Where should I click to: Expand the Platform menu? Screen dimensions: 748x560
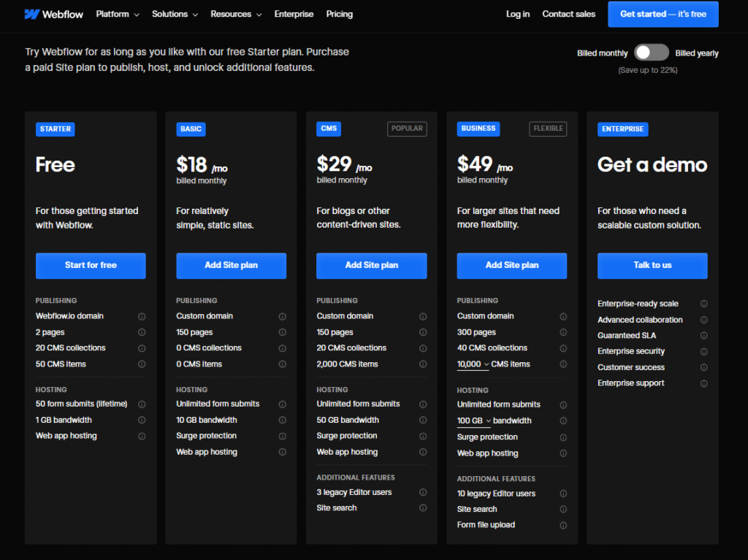(117, 14)
